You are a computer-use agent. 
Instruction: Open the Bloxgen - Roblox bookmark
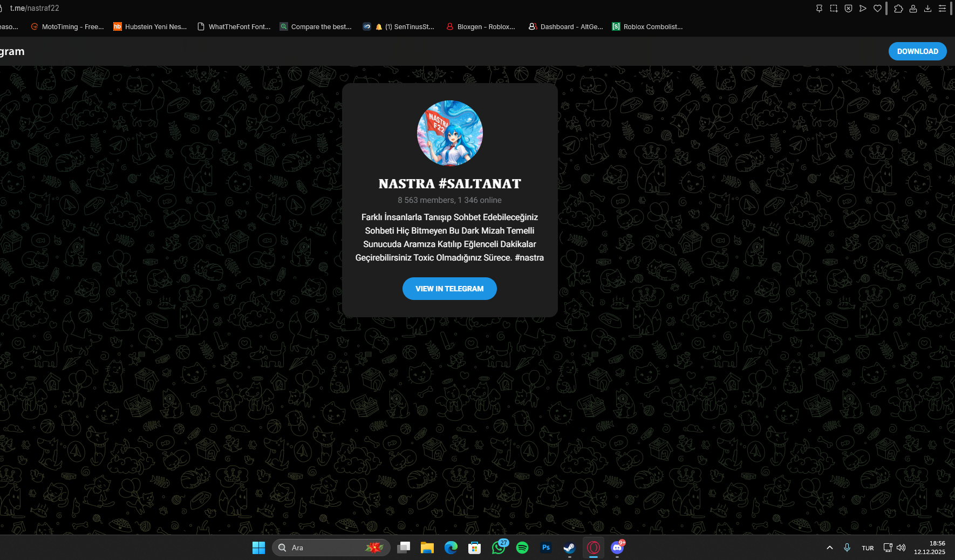click(481, 26)
